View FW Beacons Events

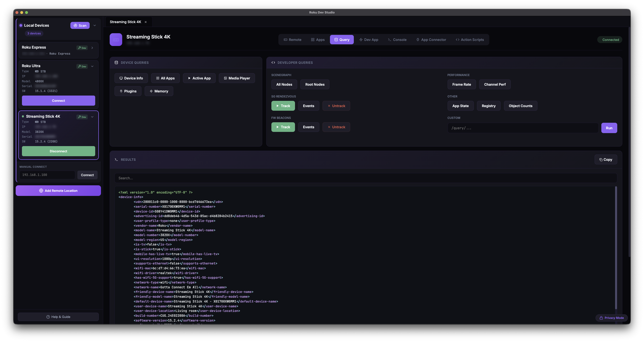(x=309, y=127)
